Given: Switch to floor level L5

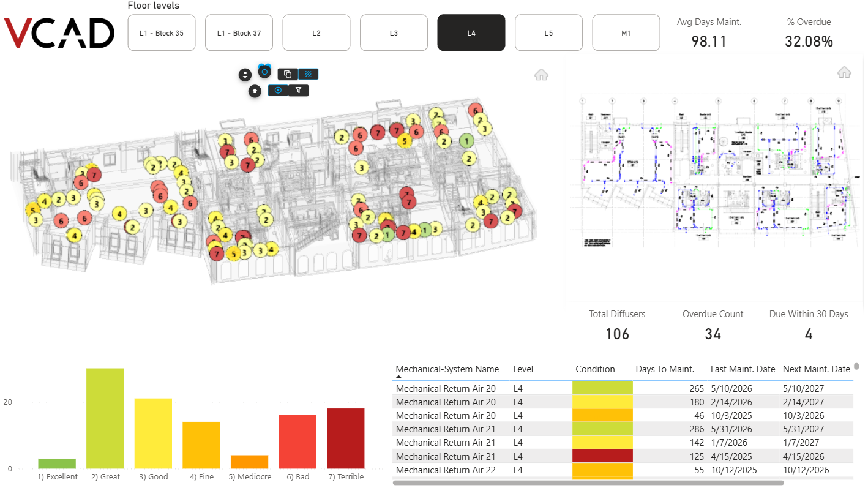Looking at the screenshot, I should (x=548, y=33).
